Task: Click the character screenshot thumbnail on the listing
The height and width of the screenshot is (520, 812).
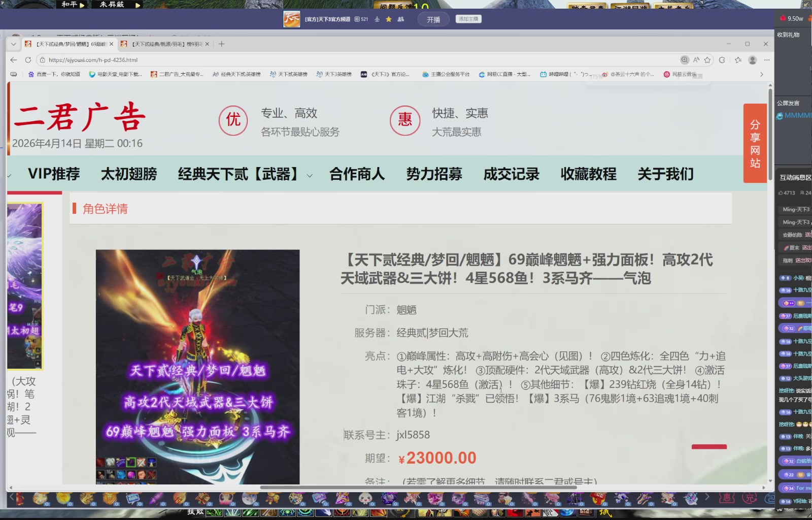Action: pyautogui.click(x=198, y=366)
